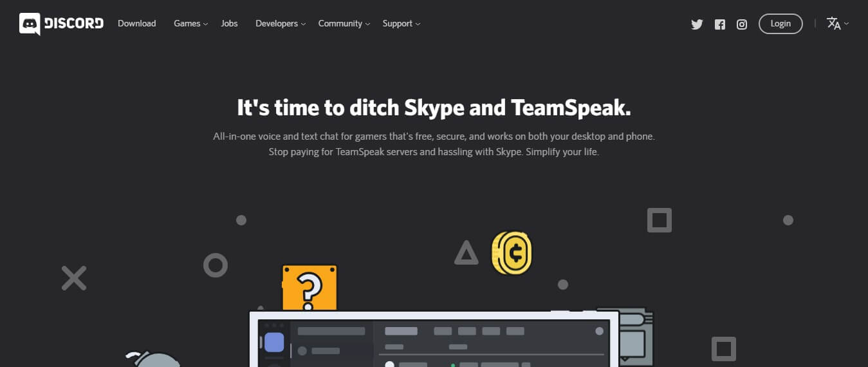Click the Discord app preview illustration
Screen dimensions: 868x367
click(434, 339)
